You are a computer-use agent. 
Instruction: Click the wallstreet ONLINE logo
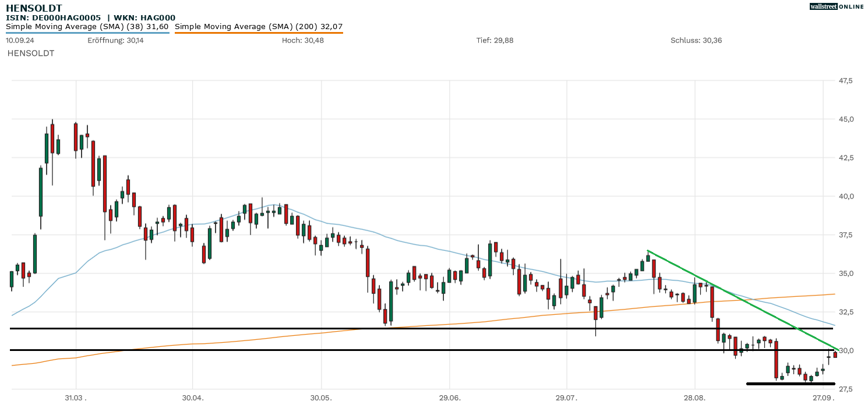pos(837,6)
